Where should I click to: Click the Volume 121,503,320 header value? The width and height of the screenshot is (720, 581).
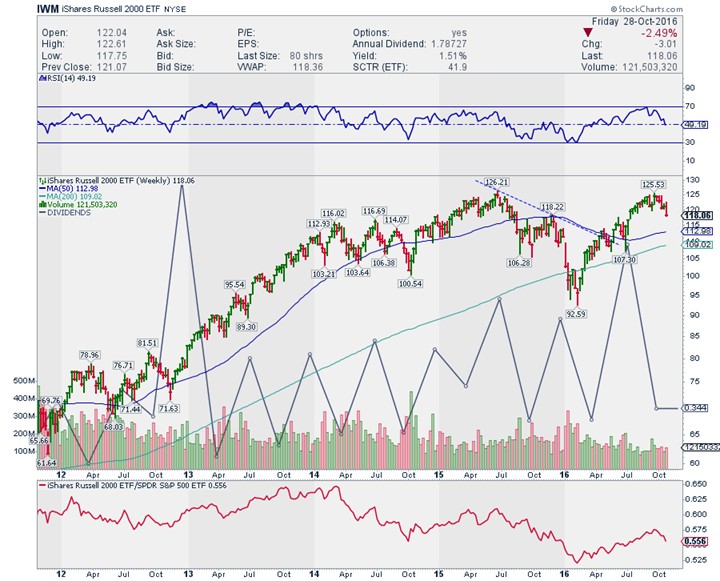650,67
